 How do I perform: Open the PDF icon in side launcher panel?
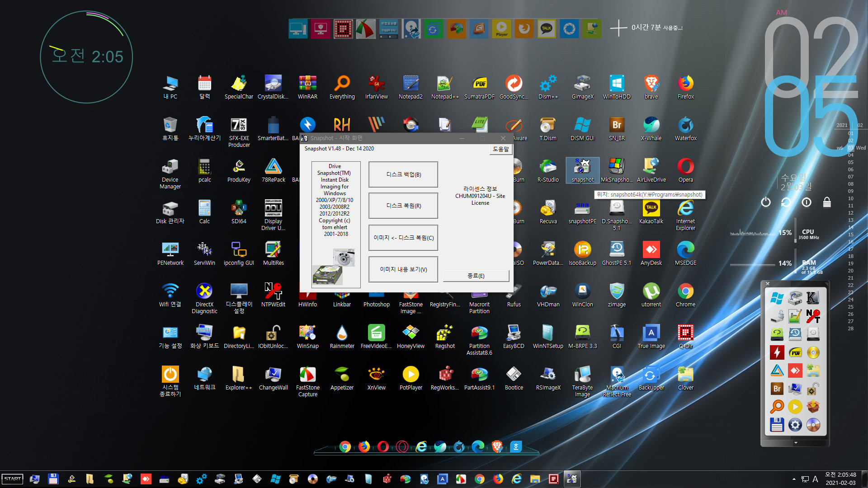pos(795,352)
